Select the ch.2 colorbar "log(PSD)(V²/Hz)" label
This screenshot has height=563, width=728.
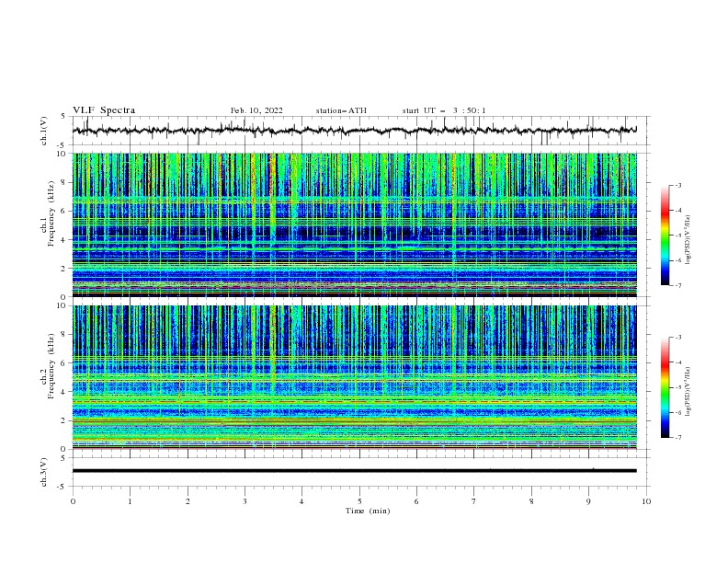coord(688,392)
